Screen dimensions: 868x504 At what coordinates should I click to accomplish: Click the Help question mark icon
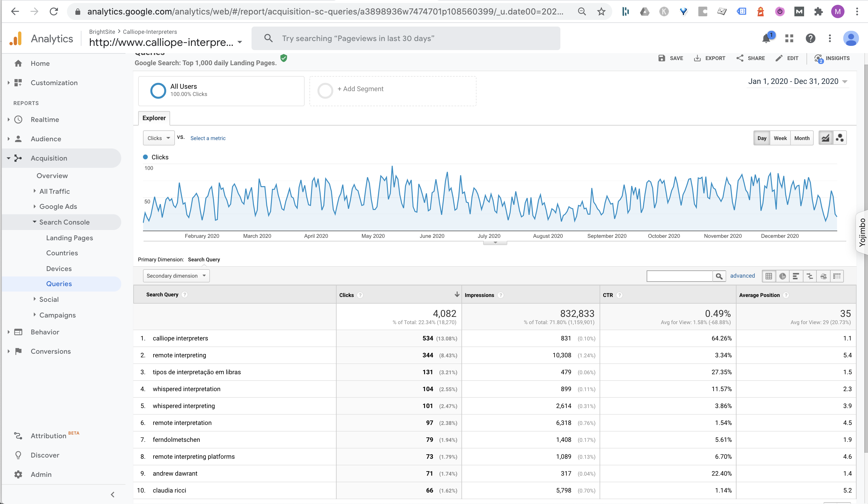click(x=810, y=38)
